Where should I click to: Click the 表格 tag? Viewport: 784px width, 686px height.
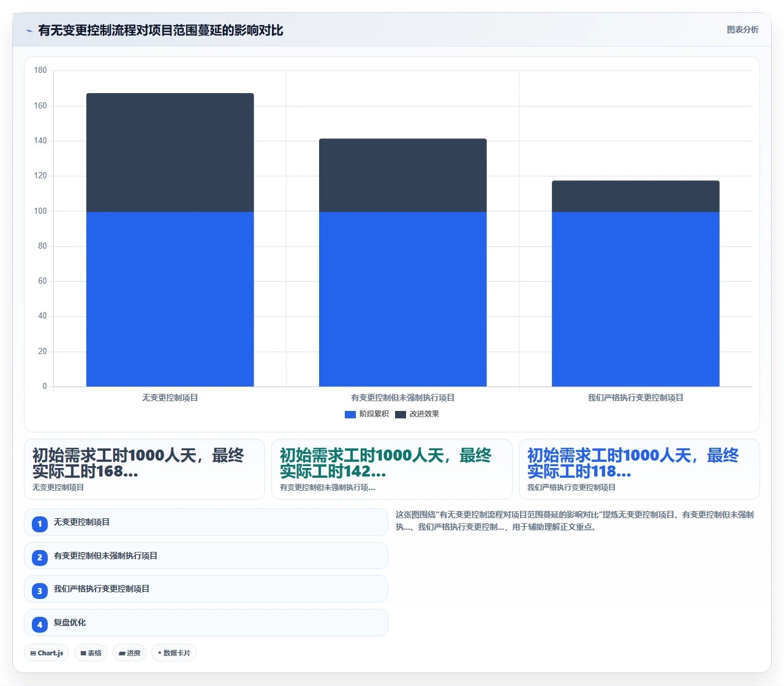(91, 653)
